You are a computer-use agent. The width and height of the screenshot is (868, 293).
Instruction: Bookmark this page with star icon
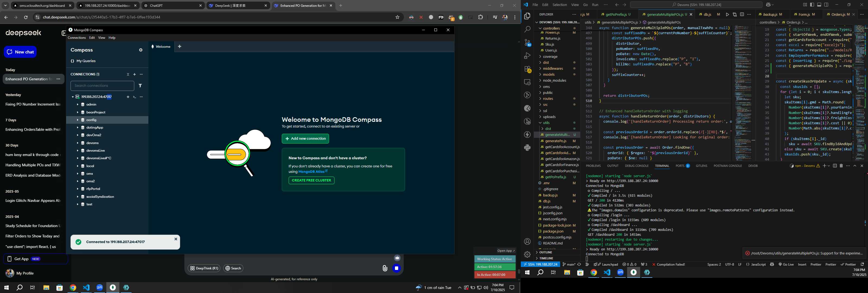click(x=397, y=17)
